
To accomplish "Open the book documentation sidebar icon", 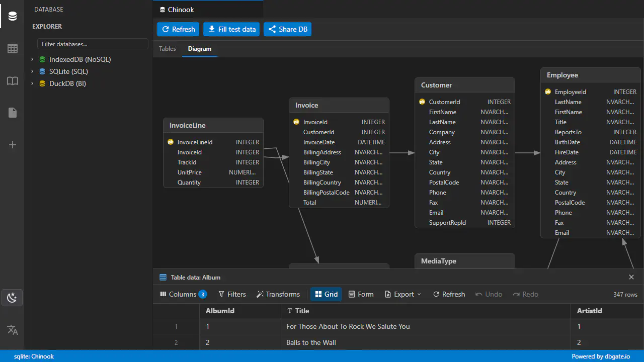I will (13, 80).
